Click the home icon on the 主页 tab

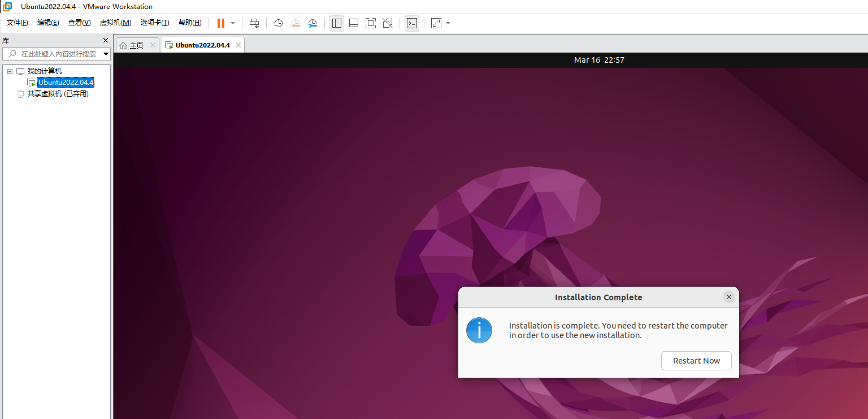pos(123,45)
